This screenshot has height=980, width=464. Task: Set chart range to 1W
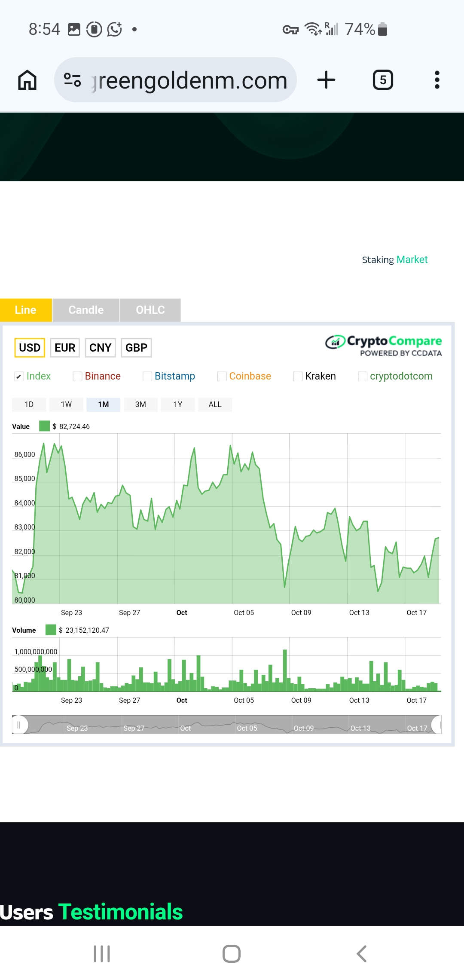click(x=66, y=404)
